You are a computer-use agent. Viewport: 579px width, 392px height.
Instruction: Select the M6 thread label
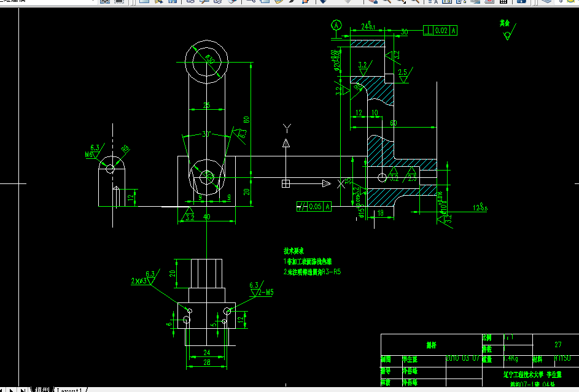coord(89,155)
